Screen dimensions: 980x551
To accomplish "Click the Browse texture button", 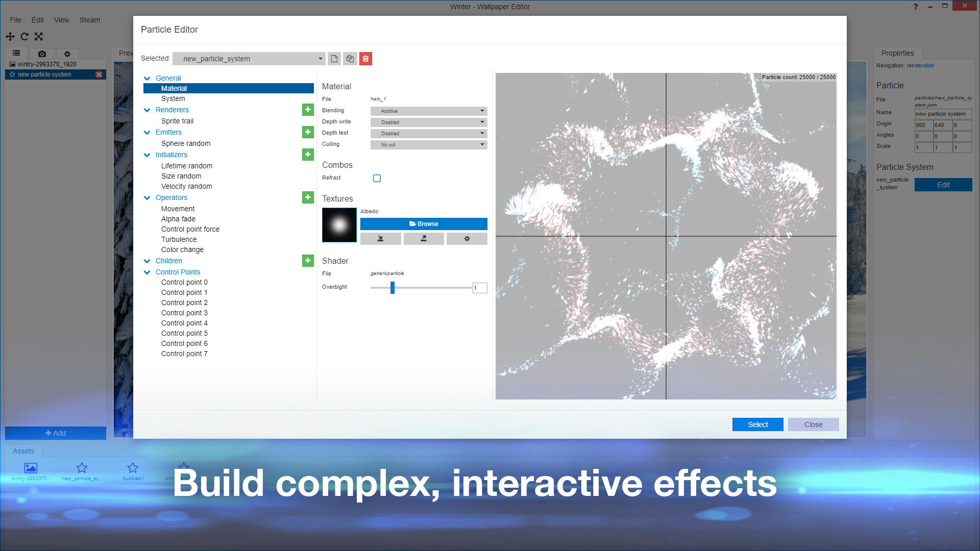I will (x=424, y=224).
